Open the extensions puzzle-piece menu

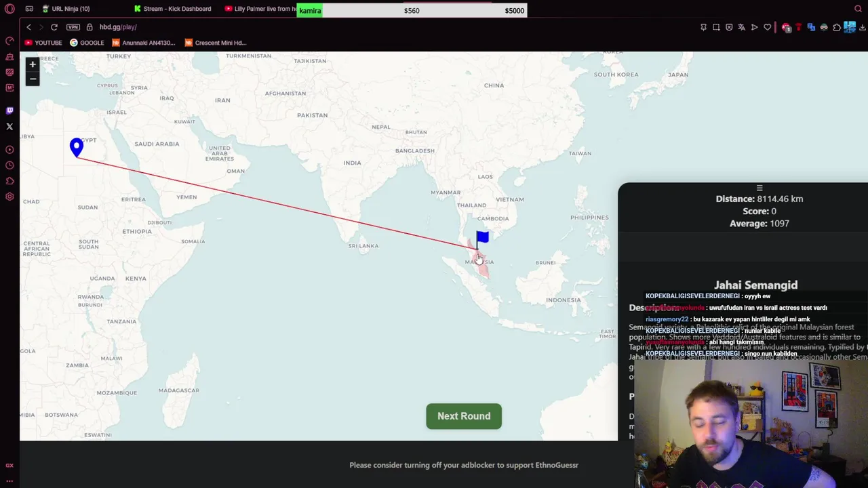837,27
